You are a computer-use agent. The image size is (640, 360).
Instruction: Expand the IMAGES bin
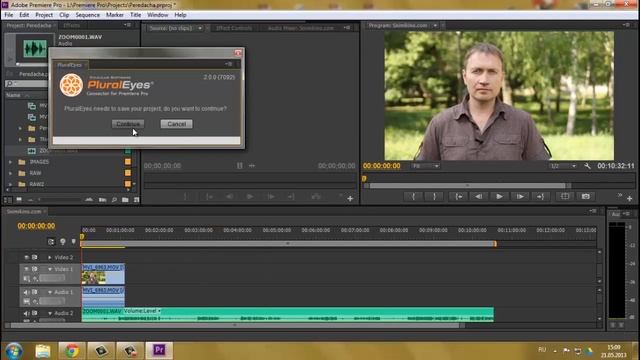click(11, 162)
